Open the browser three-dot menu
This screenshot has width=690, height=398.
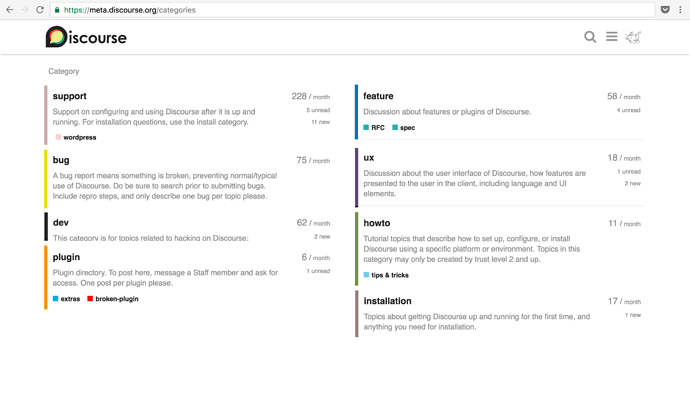pos(680,10)
